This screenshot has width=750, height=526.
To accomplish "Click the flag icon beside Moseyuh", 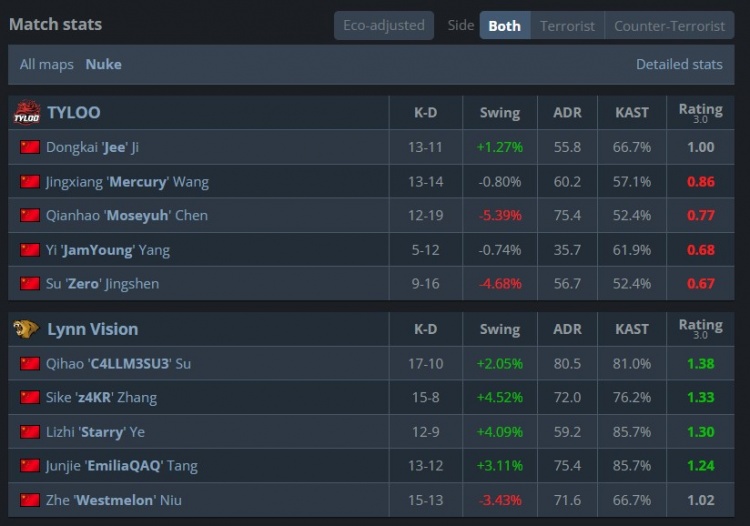I will (x=30, y=215).
